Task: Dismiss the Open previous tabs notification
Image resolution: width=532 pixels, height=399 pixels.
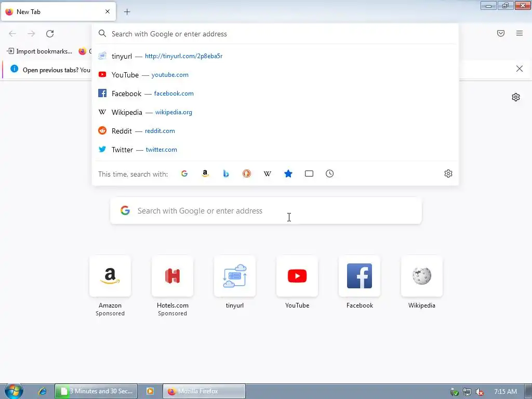Action: pos(520,69)
